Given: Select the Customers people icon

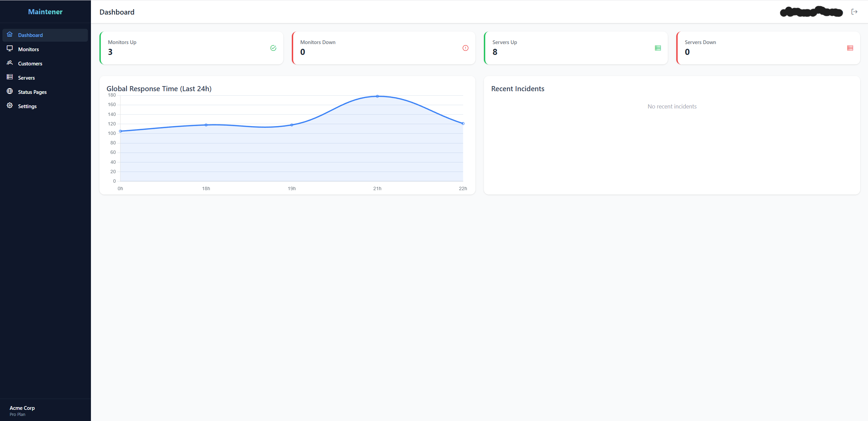Looking at the screenshot, I should click(10, 63).
